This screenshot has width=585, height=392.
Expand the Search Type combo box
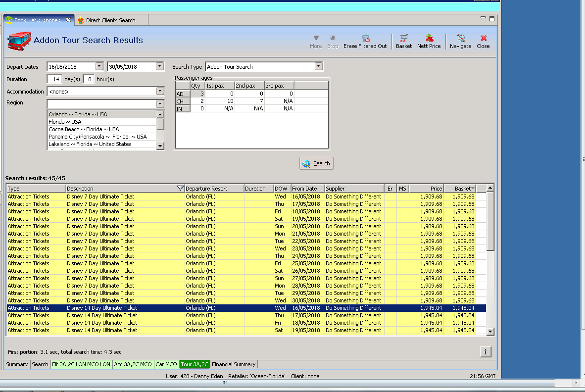[318, 66]
